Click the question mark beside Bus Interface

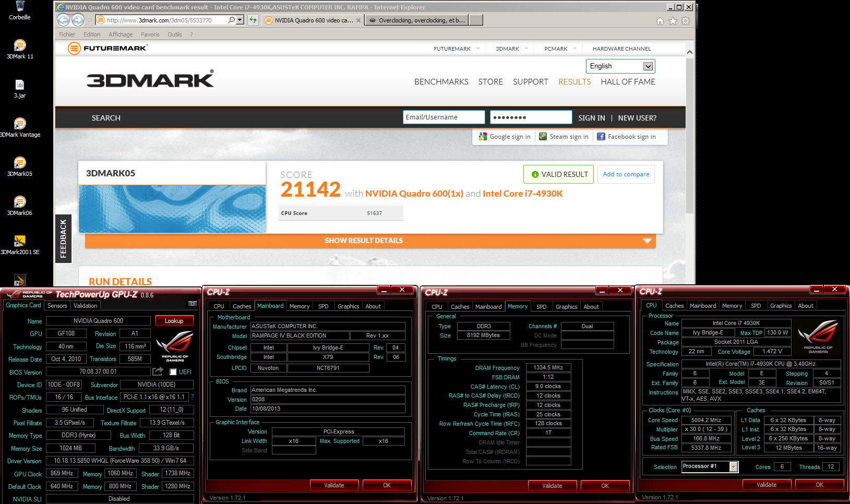point(192,397)
